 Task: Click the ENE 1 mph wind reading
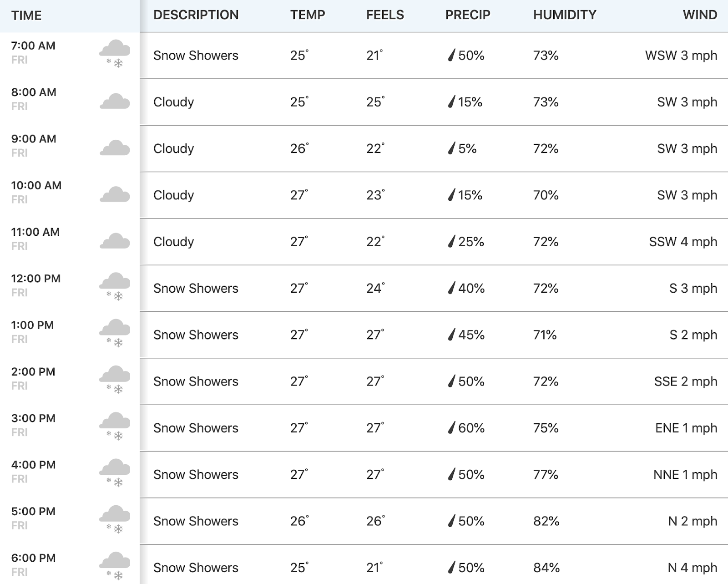686,428
